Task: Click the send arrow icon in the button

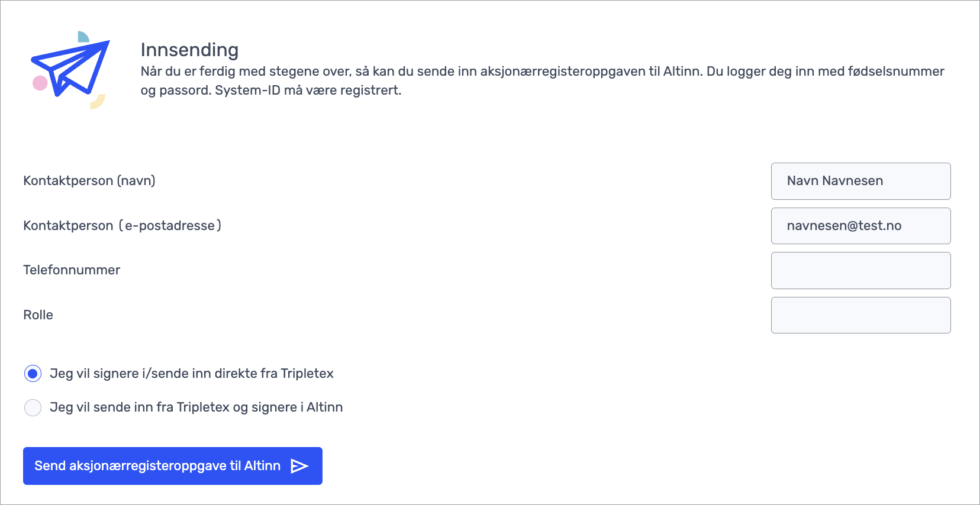Action: [x=299, y=466]
